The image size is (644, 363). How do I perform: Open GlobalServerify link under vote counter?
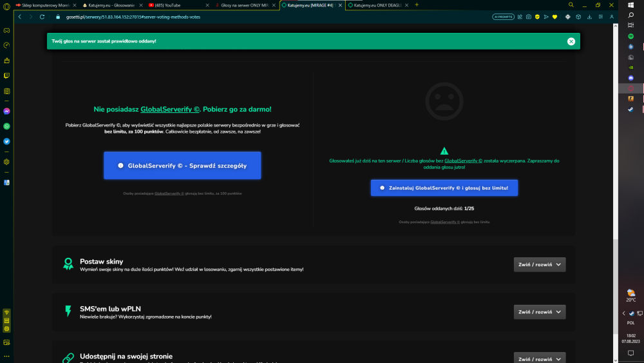445,222
